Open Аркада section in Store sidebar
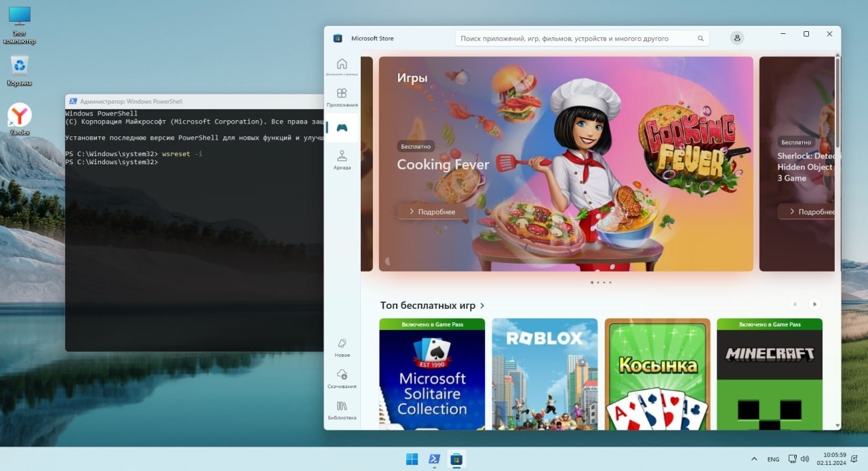This screenshot has height=471, width=868. (x=342, y=159)
